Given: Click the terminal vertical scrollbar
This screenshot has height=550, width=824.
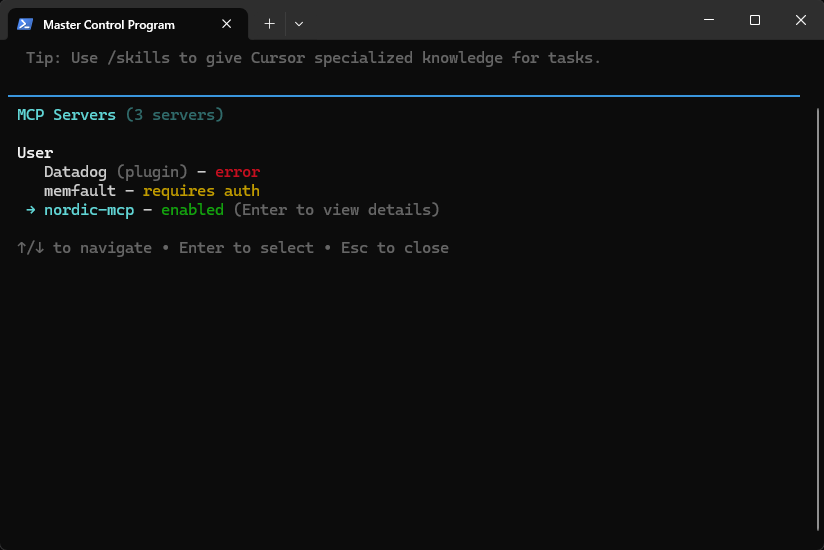Looking at the screenshot, I should [x=818, y=319].
